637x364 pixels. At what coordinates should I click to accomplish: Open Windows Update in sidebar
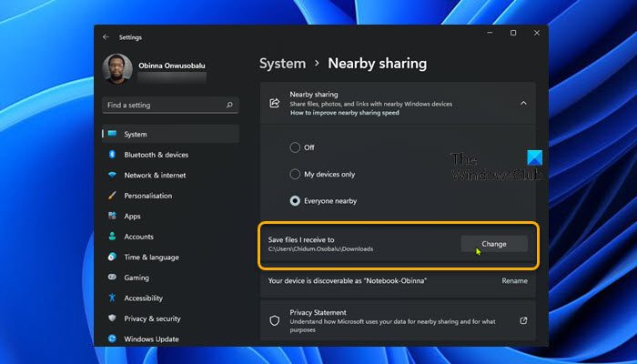(x=152, y=339)
